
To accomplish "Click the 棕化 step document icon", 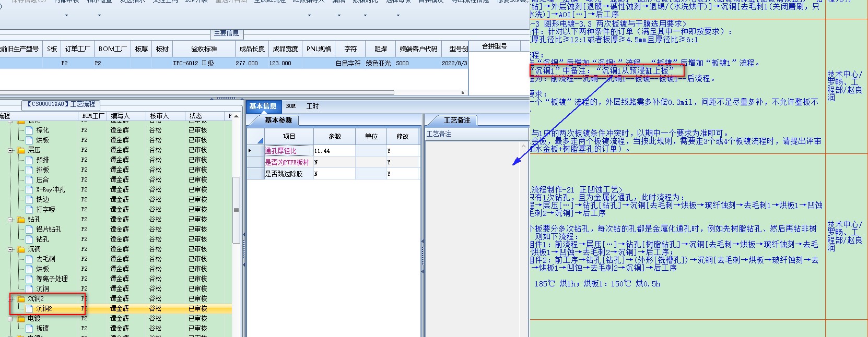I will [x=30, y=130].
